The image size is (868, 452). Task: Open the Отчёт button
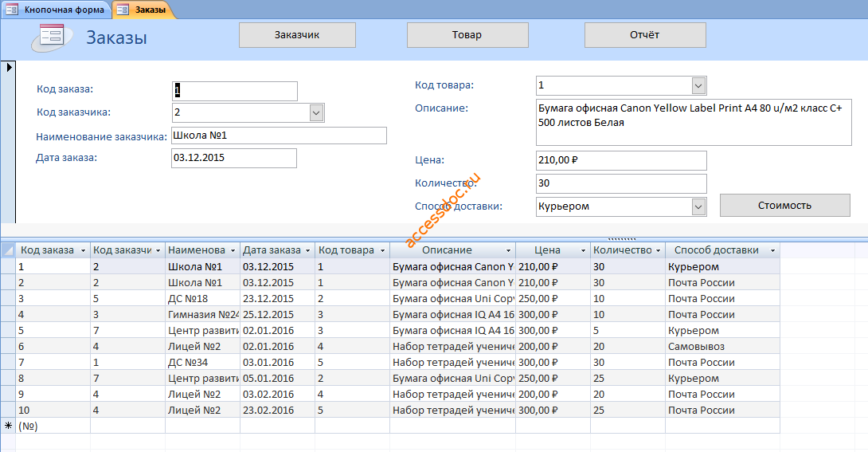(x=645, y=35)
